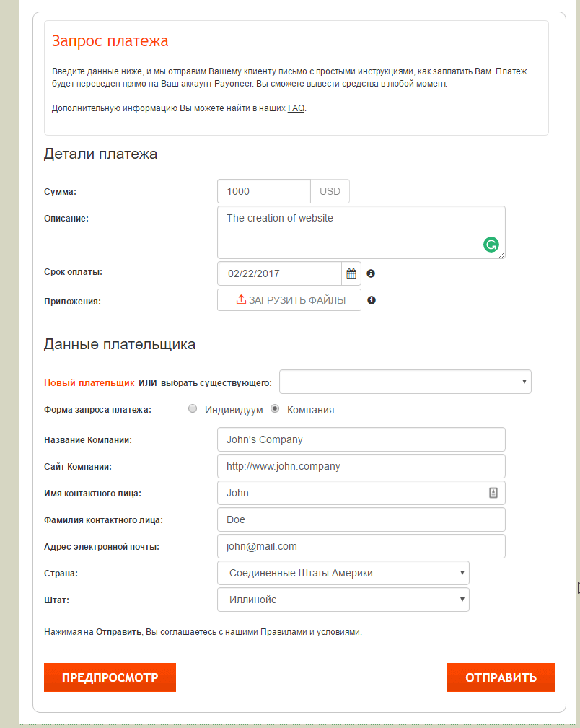Click the Приложения label
This screenshot has width=580, height=728.
click(72, 302)
